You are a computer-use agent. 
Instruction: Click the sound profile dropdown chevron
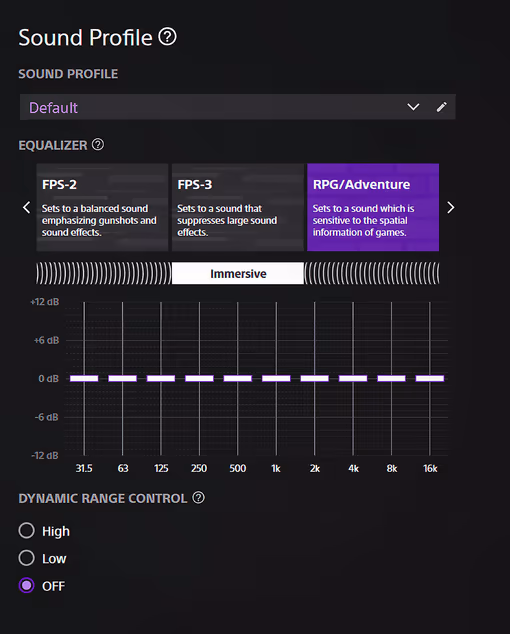(x=413, y=107)
